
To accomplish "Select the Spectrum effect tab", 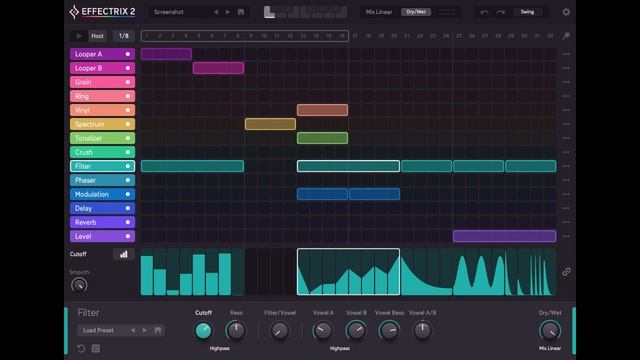I will pos(102,124).
